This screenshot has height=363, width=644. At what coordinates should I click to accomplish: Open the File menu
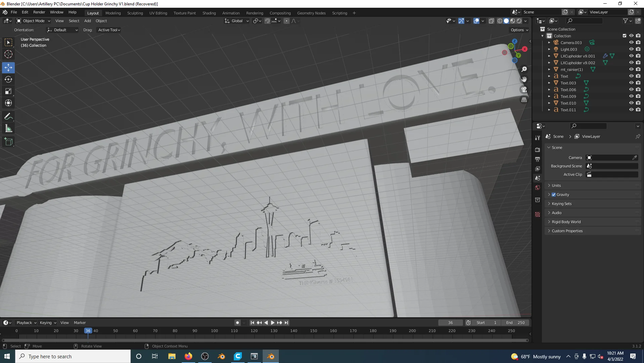point(14,12)
